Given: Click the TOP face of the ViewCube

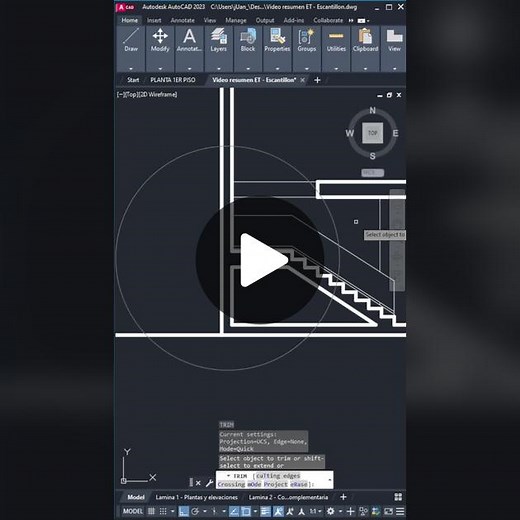Looking at the screenshot, I should point(372,133).
